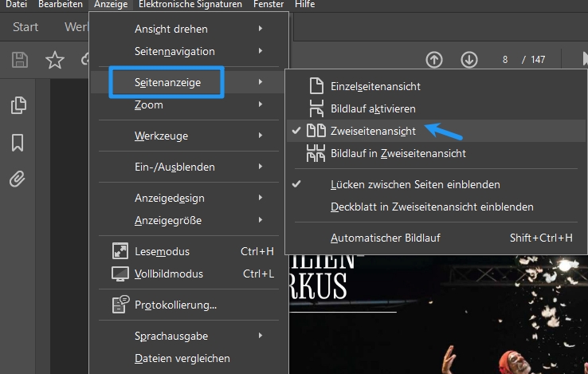Toggle the Zweiseitenansicht checkmark
588x374 pixels.
(x=296, y=130)
